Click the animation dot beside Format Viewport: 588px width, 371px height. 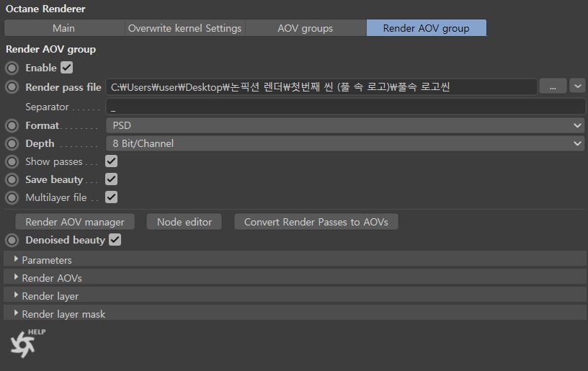[x=12, y=125]
